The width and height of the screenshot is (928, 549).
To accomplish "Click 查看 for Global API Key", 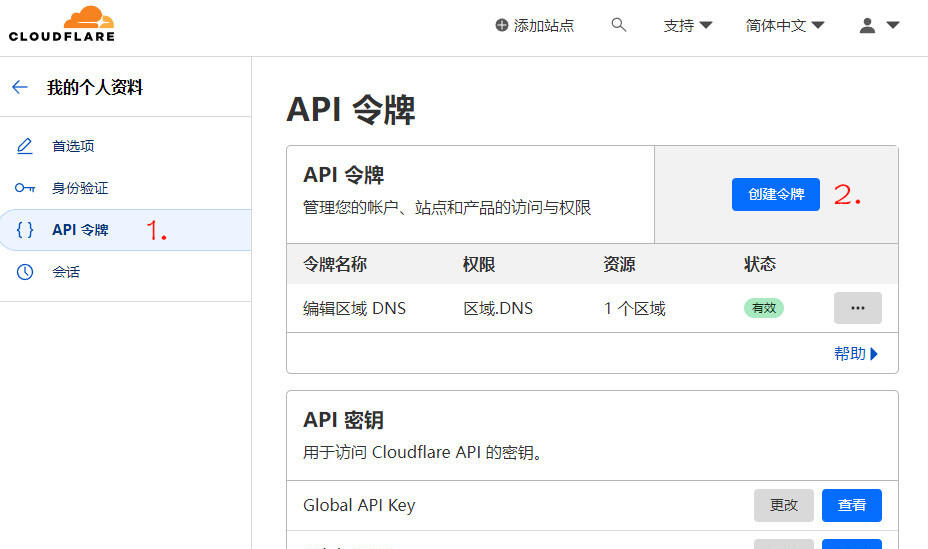I will pyautogui.click(x=852, y=505).
